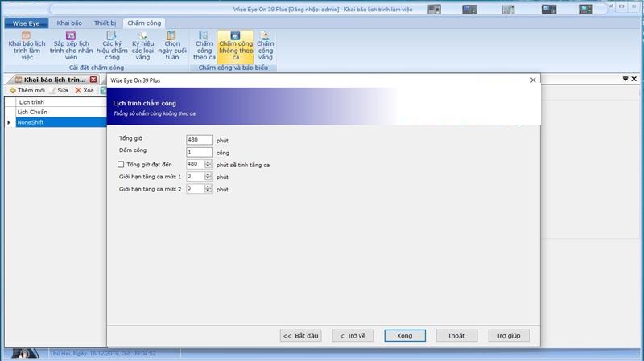Switch to the 'Thiết bị' ribbon tab
Image resolution: width=644 pixels, height=361 pixels.
point(105,23)
